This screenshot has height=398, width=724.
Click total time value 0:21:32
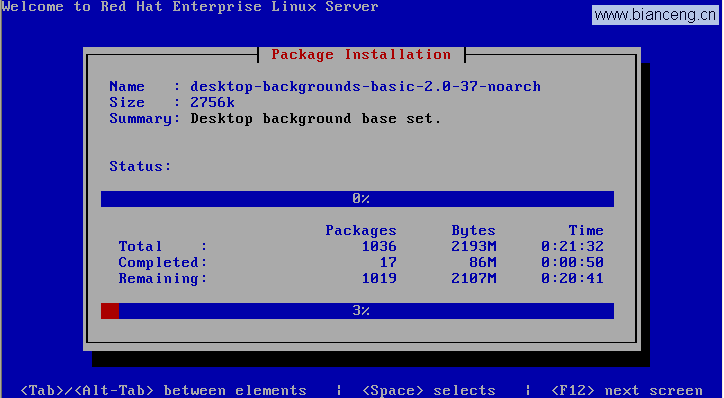(x=573, y=247)
